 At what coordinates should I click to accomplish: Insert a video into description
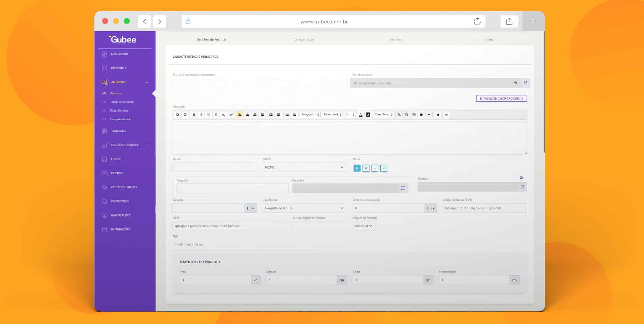click(x=422, y=115)
